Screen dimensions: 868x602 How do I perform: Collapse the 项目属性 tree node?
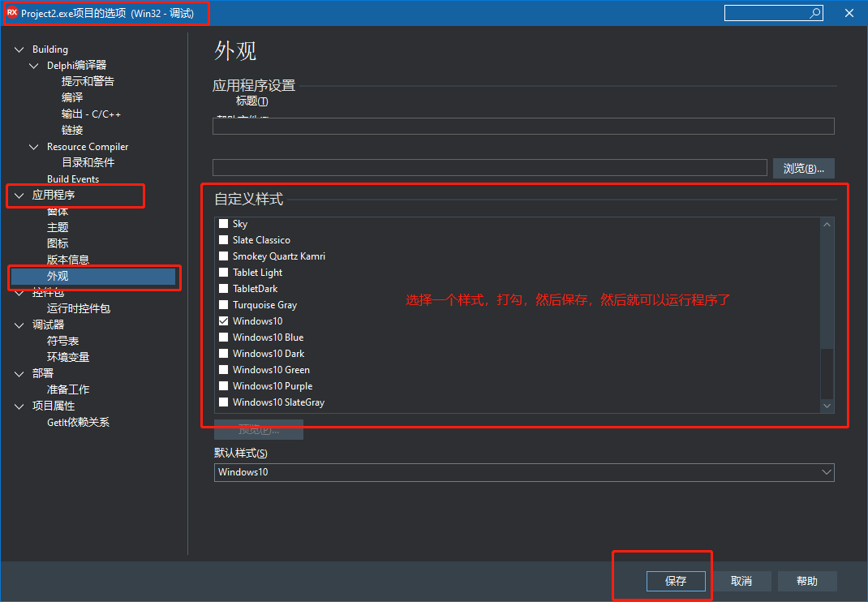[x=19, y=406]
